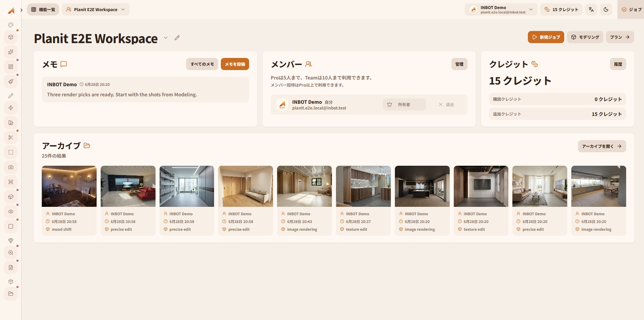
Task: Open the blue wall living room thumbnail
Action: coord(128,186)
